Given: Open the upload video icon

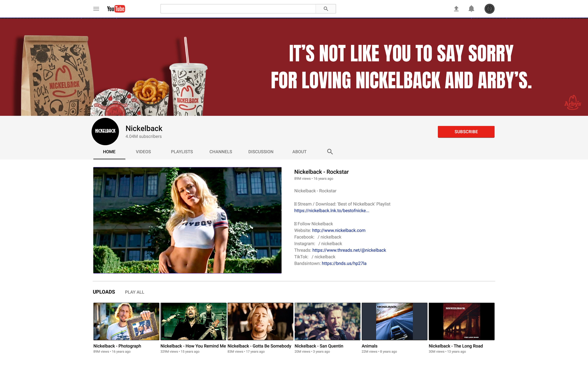Looking at the screenshot, I should pyautogui.click(x=456, y=9).
